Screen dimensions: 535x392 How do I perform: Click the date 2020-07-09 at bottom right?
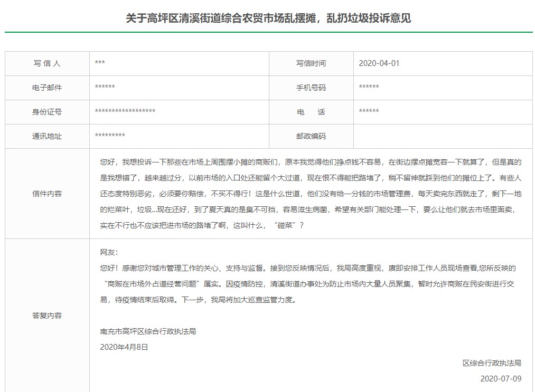pyautogui.click(x=500, y=379)
